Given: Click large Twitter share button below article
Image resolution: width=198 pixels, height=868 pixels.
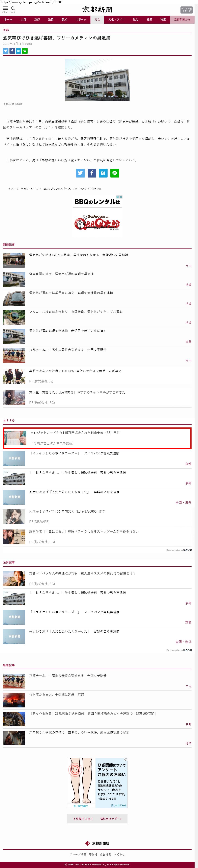Looking at the screenshot, I should 80,173.
